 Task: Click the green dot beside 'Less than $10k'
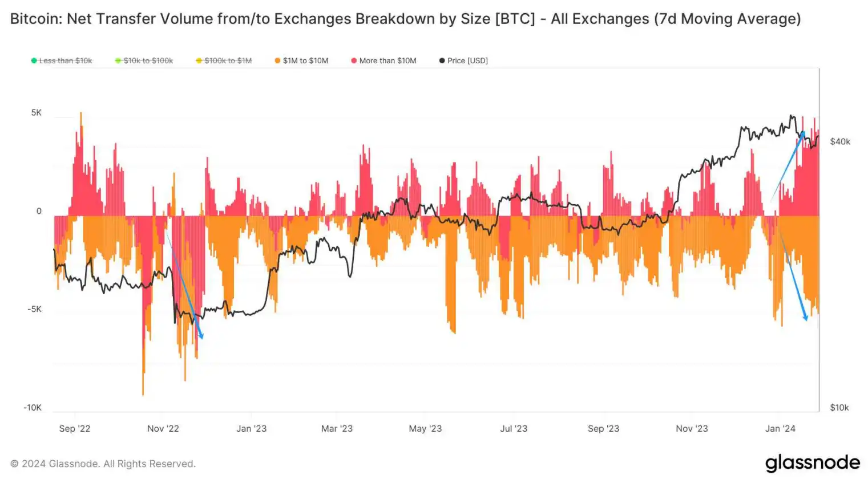[34, 60]
